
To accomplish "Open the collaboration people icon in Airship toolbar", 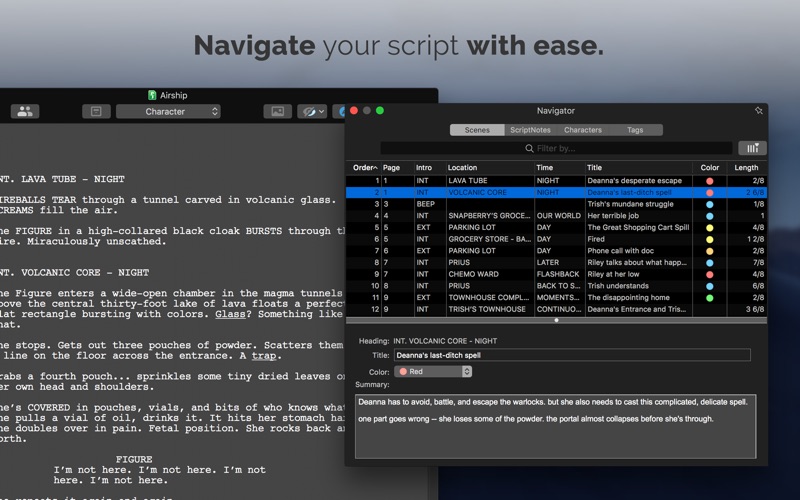I will point(24,111).
